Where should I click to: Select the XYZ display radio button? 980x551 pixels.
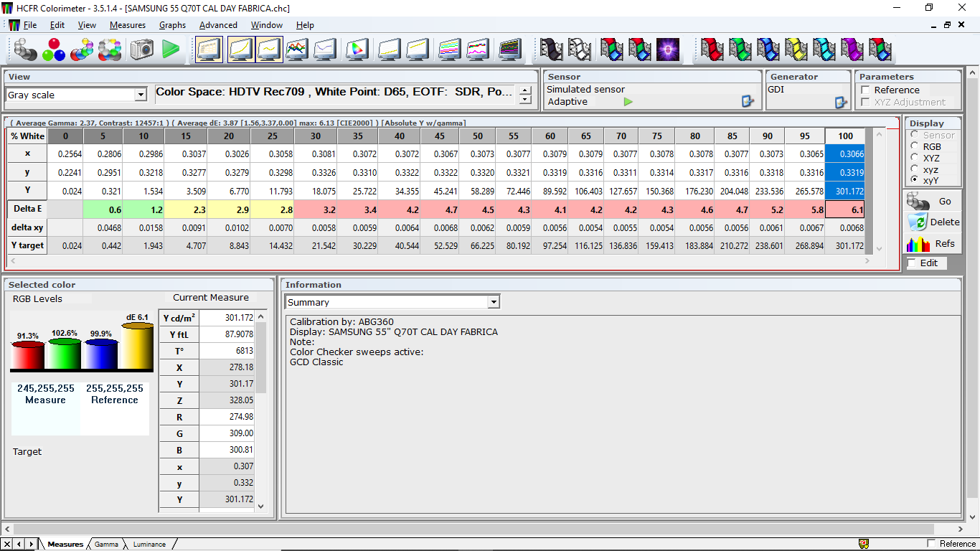[x=914, y=158]
